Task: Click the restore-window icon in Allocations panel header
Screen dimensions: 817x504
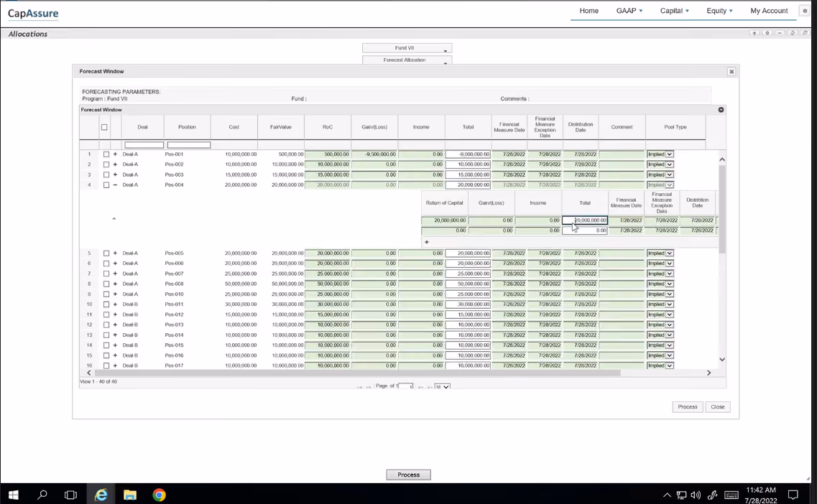Action: click(x=805, y=33)
